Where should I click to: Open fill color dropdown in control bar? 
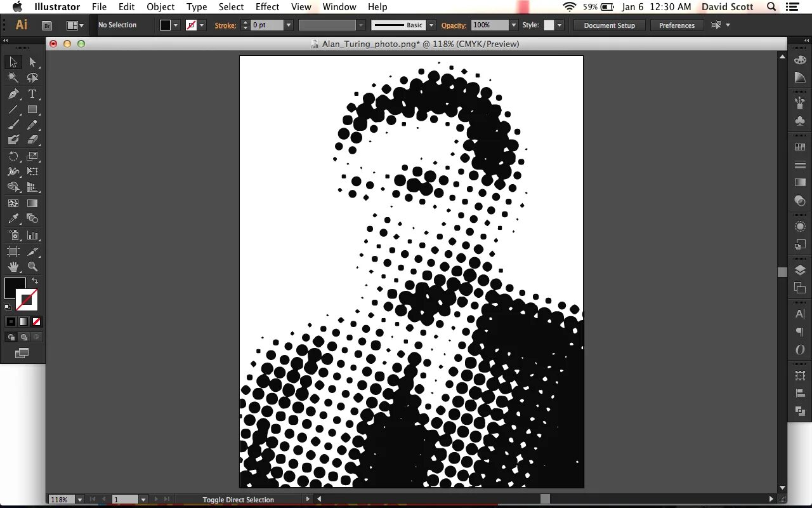(x=176, y=25)
